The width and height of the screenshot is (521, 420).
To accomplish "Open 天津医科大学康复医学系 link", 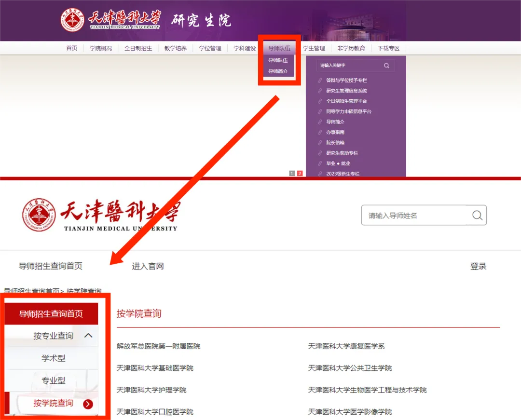I will point(346,346).
